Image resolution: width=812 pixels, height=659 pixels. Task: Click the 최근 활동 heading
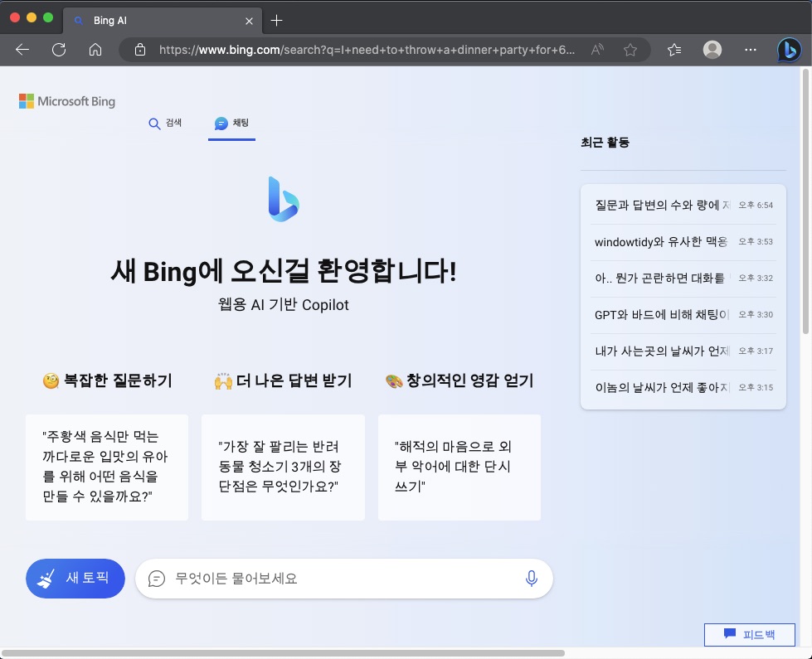point(605,143)
